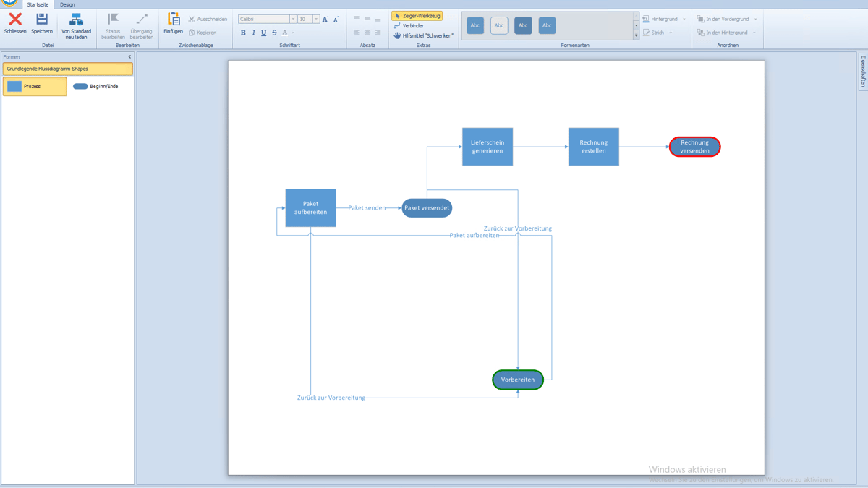Switch to the Startseite tab

(38, 4)
